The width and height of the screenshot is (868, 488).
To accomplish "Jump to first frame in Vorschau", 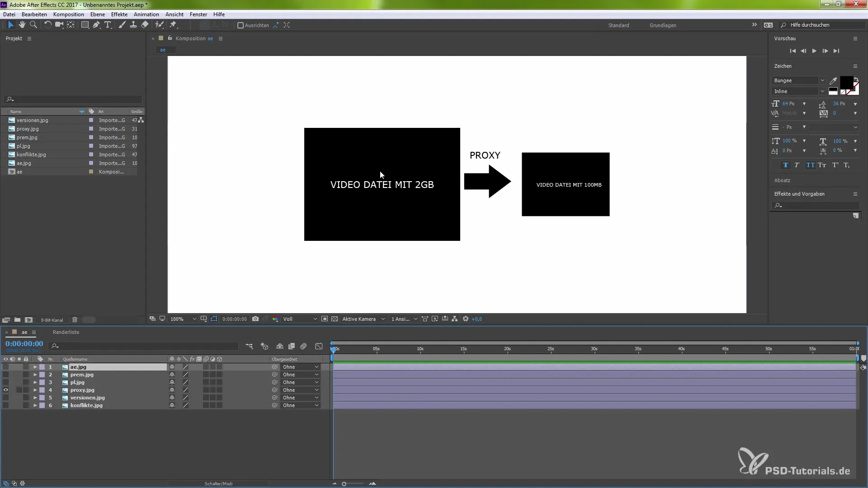I will (793, 51).
